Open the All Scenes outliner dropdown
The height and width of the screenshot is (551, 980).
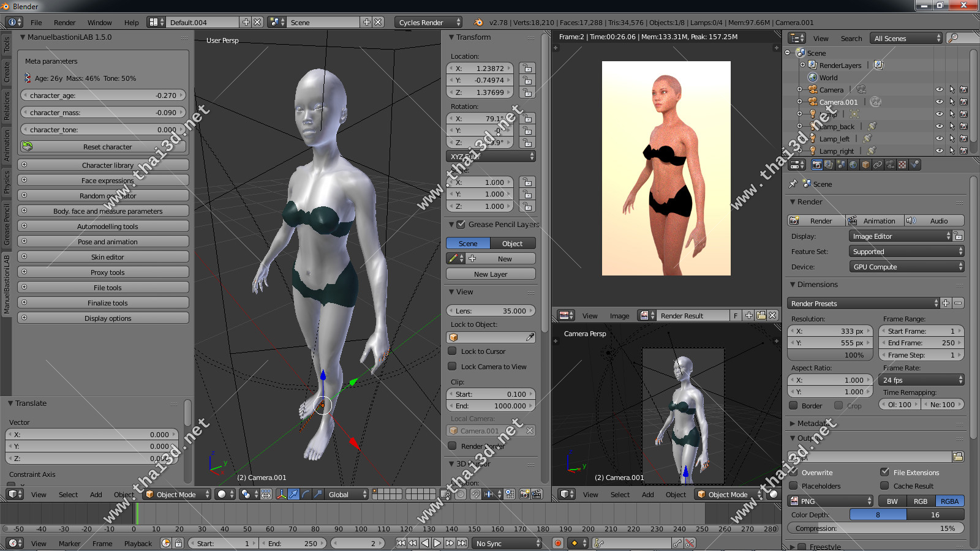click(906, 38)
